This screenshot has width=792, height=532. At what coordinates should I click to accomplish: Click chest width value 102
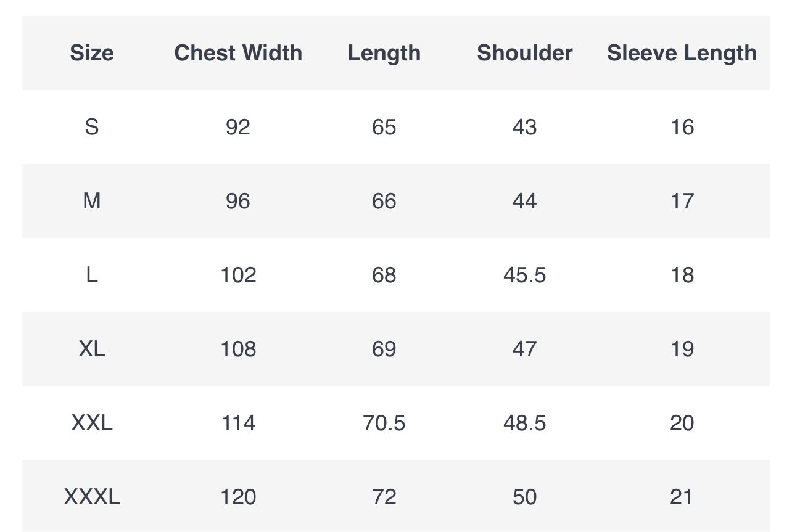coord(238,275)
